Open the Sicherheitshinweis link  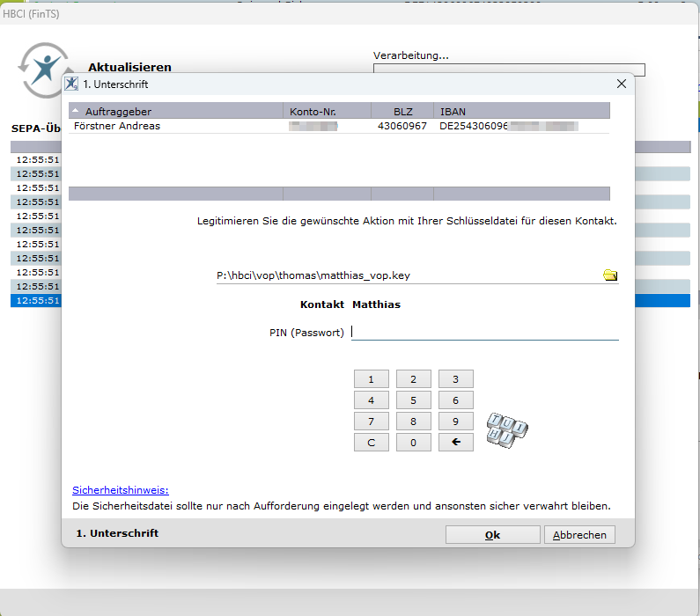click(120, 490)
